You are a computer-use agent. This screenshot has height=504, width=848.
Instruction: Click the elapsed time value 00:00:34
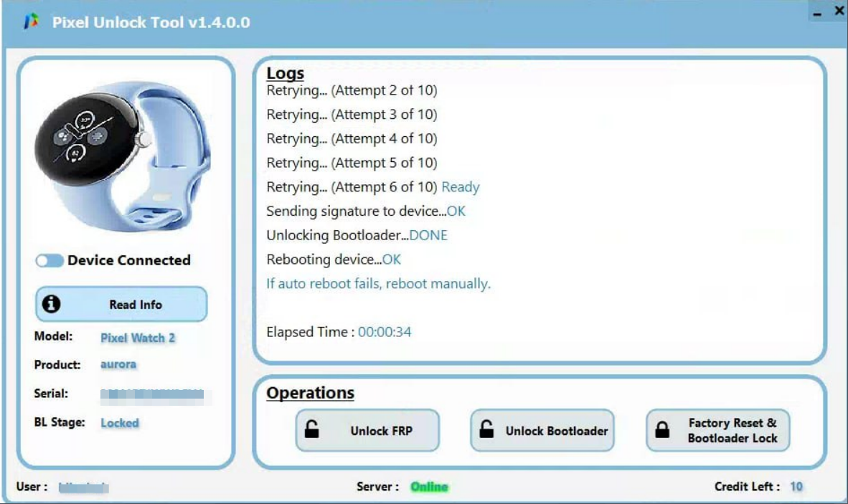point(385,332)
